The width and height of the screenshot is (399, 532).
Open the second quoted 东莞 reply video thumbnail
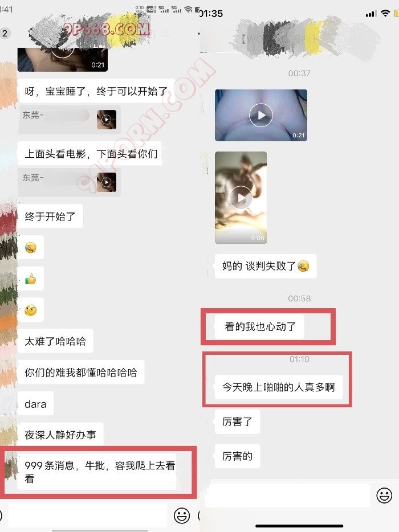[x=106, y=182]
